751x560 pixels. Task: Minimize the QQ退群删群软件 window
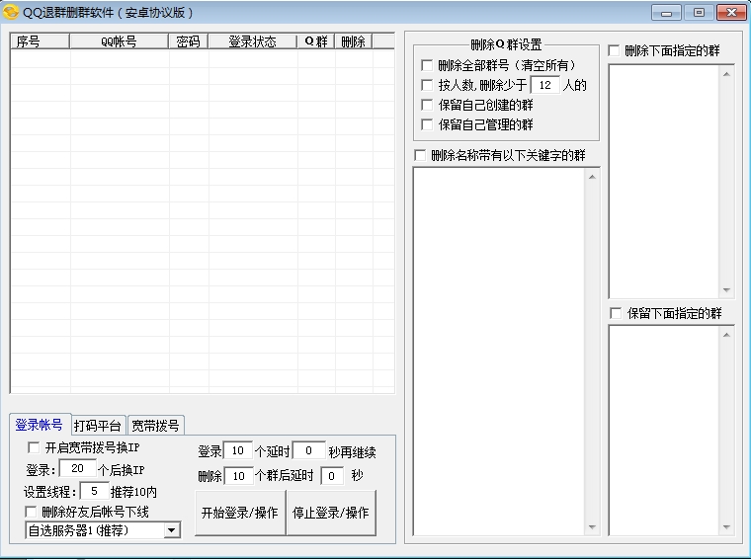point(666,13)
